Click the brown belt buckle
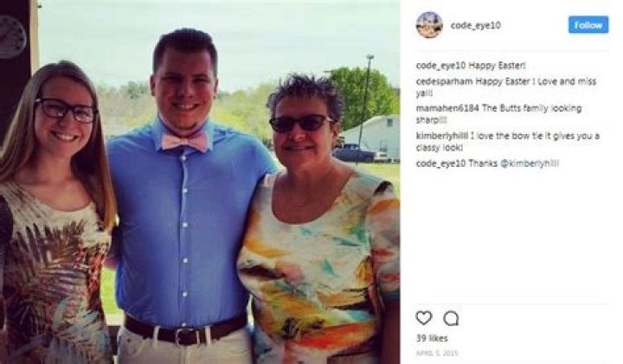The width and height of the screenshot is (623, 364). (185, 335)
